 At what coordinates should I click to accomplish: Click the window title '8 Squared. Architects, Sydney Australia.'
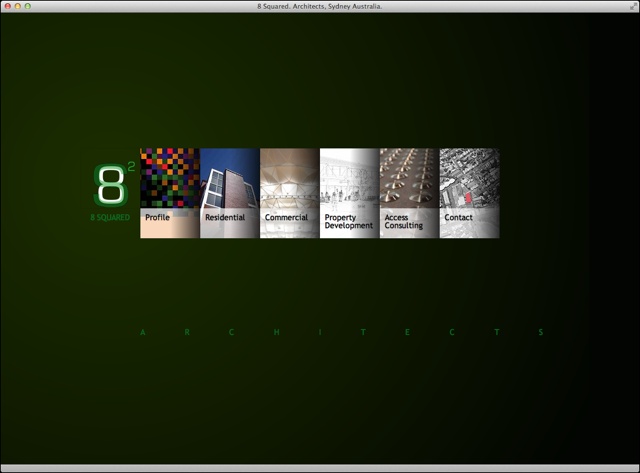pos(320,7)
